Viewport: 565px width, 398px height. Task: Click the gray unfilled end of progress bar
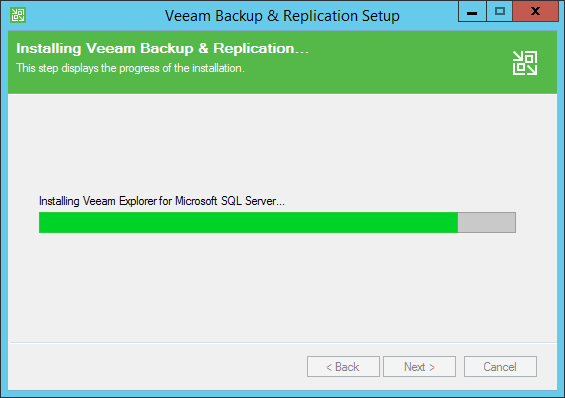click(x=487, y=223)
